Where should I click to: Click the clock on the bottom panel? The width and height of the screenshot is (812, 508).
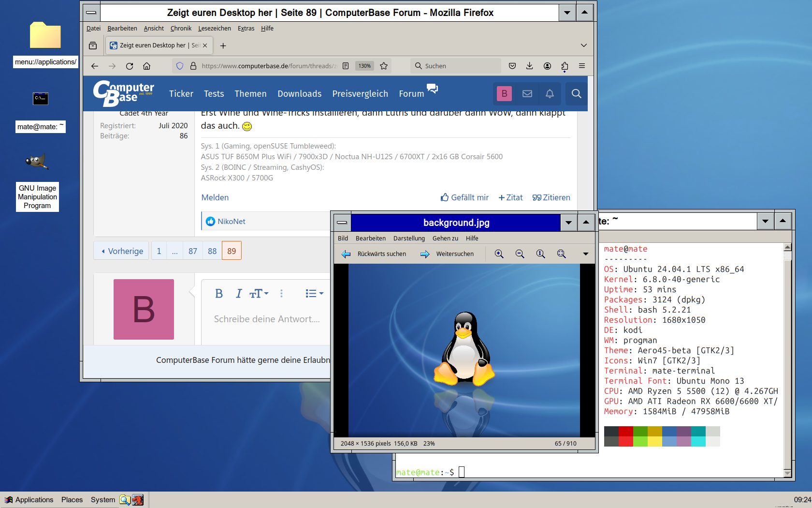(x=802, y=500)
